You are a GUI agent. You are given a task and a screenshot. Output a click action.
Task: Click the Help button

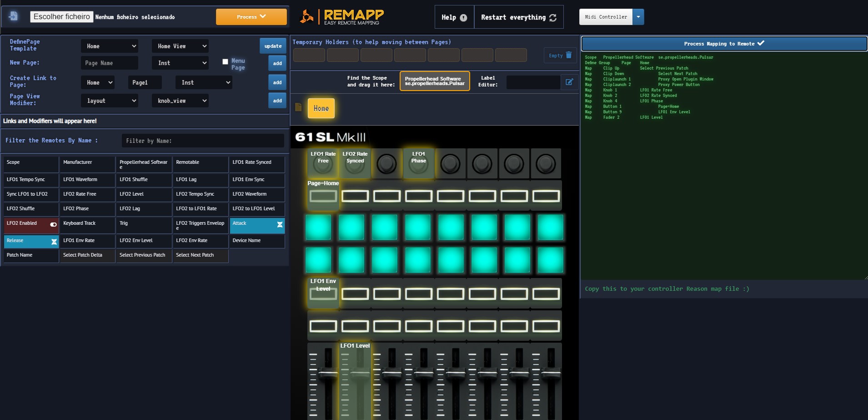454,17
